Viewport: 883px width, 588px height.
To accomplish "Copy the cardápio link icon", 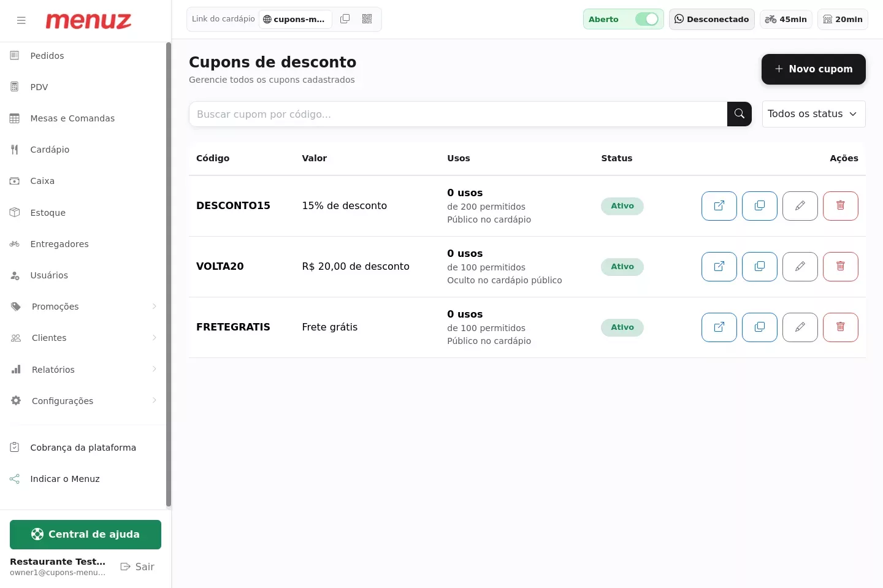I will point(345,19).
